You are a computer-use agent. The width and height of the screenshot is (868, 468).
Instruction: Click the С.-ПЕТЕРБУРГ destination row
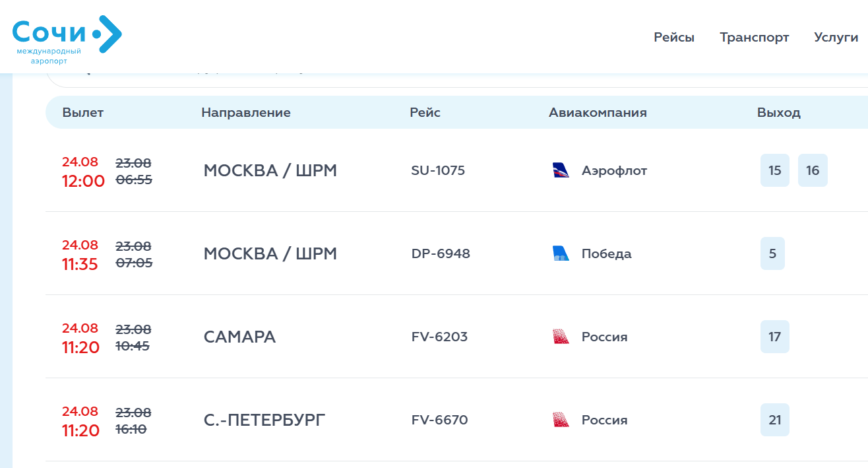pyautogui.click(x=456, y=420)
